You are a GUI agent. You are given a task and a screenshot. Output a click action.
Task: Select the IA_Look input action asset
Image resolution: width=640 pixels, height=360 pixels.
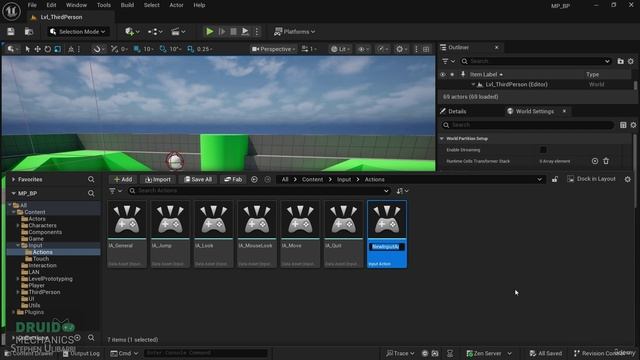pos(213,234)
